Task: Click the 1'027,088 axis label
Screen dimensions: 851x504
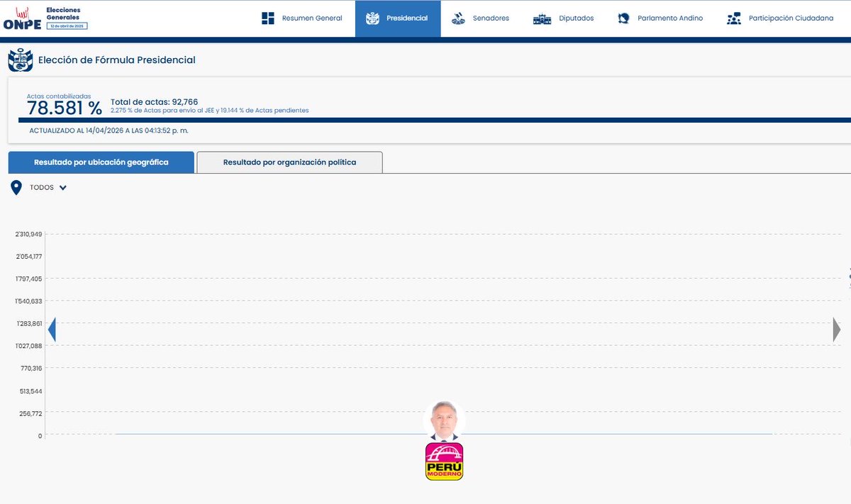Action: point(28,346)
